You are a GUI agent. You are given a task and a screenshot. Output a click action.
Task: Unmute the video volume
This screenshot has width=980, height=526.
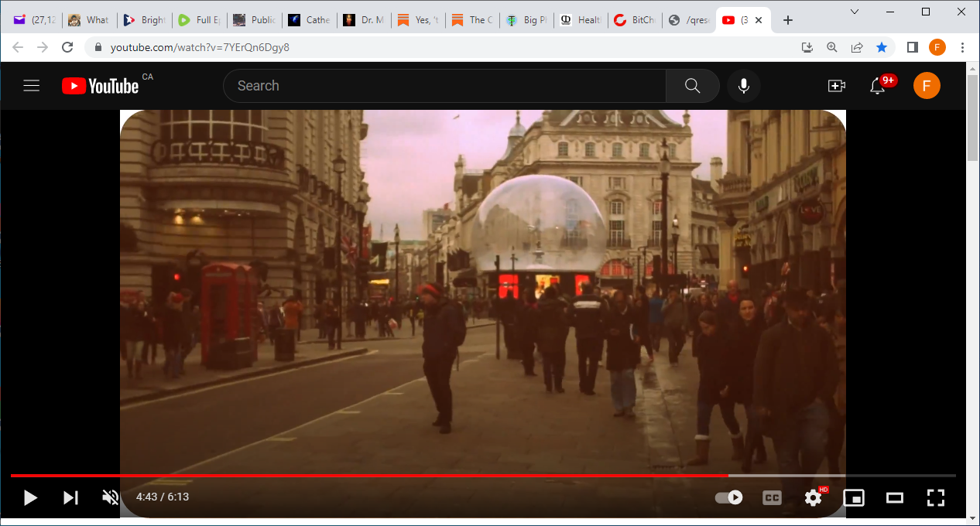point(111,497)
